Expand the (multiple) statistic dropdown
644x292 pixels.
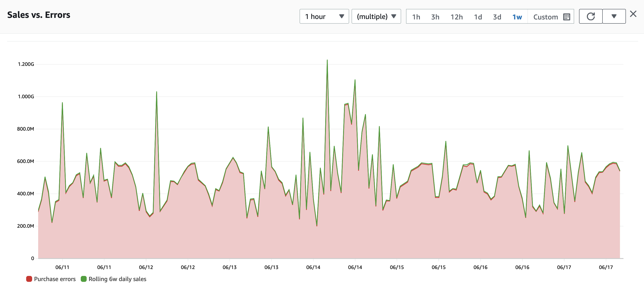tap(376, 17)
